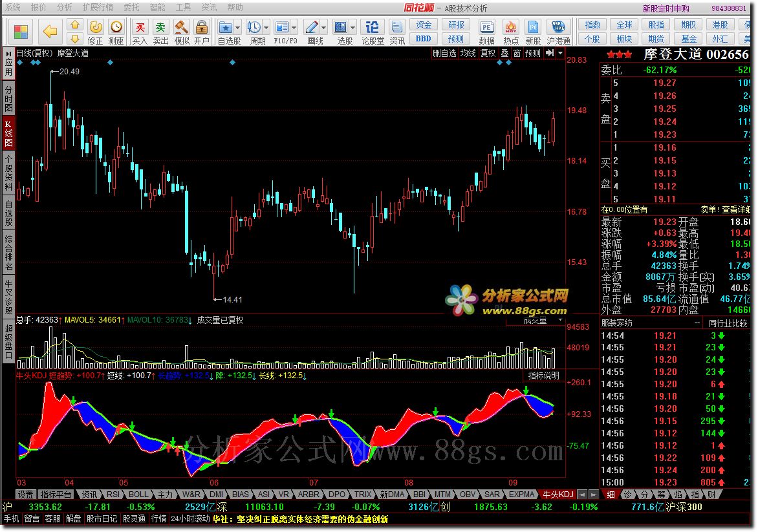The width and height of the screenshot is (758, 532).
Task: Open the 资讯 documents icon
Action: coord(397,27)
